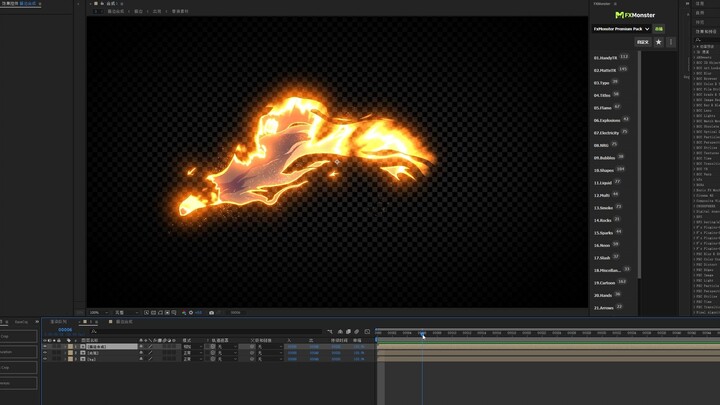Click the green button beside pack dropdown

(659, 29)
